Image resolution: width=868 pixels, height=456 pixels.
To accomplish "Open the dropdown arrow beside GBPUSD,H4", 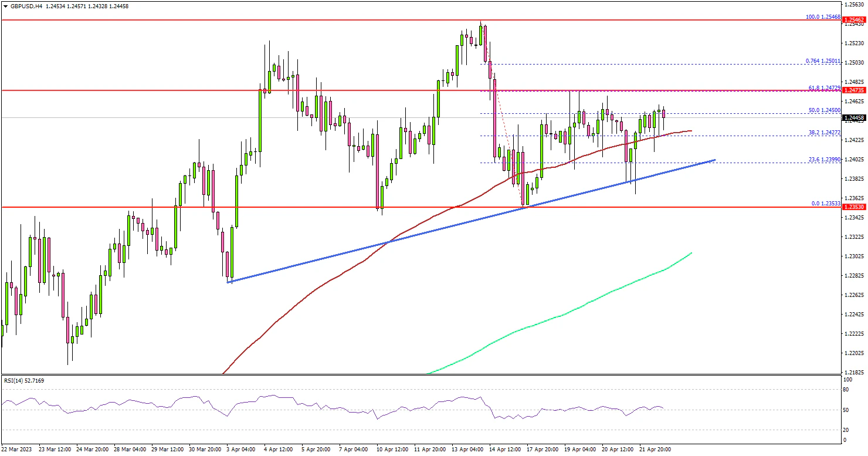I will 5,6.
